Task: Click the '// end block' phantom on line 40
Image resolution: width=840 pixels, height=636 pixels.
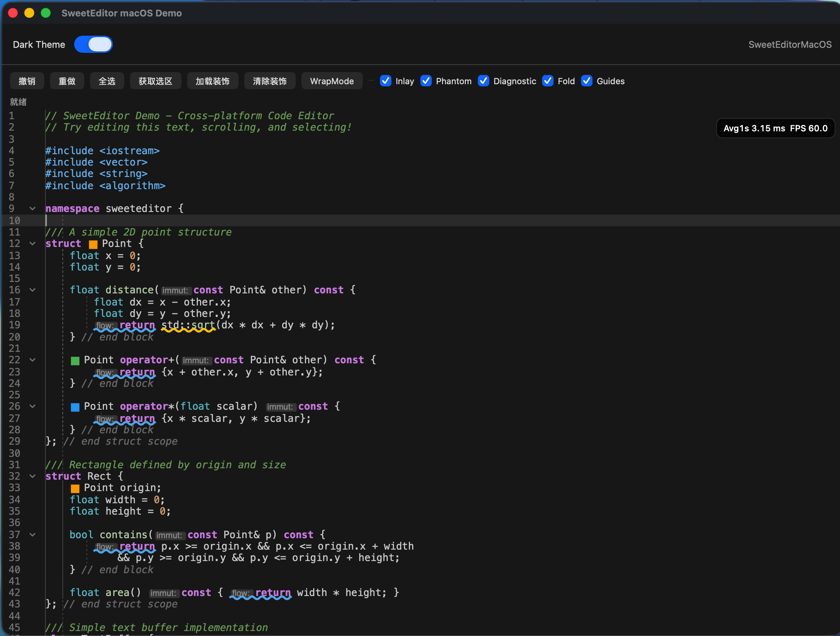Action: coord(117,570)
